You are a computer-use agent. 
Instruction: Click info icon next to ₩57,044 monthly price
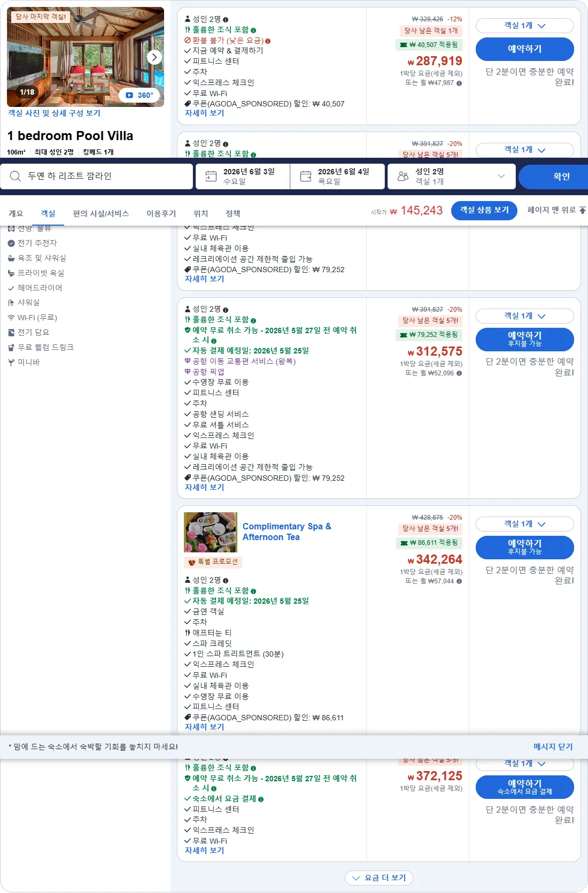tap(459, 581)
